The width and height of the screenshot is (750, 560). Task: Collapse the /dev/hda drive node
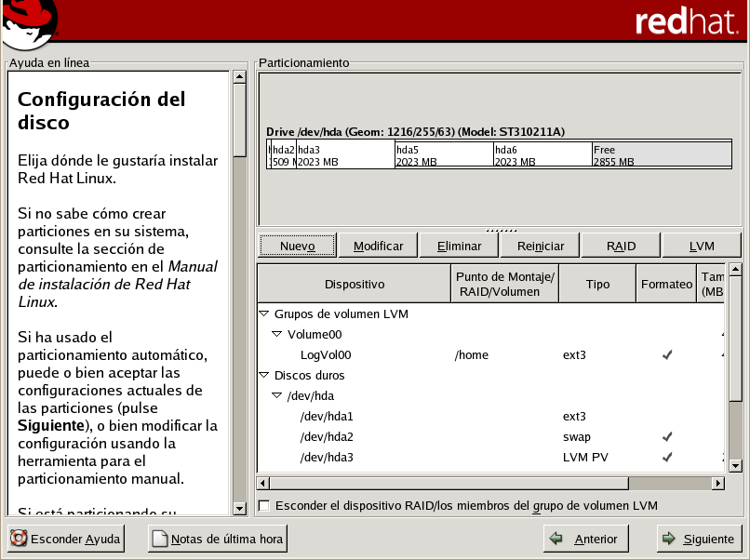coord(277,396)
